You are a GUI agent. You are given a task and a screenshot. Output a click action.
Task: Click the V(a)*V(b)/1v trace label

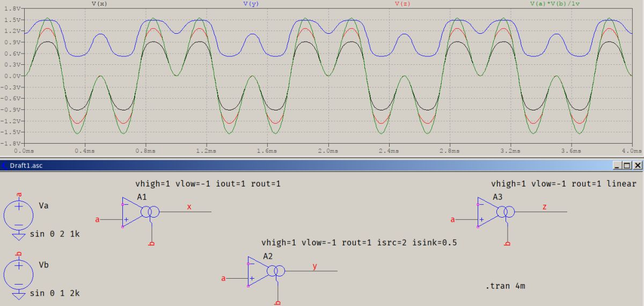coord(555,4)
